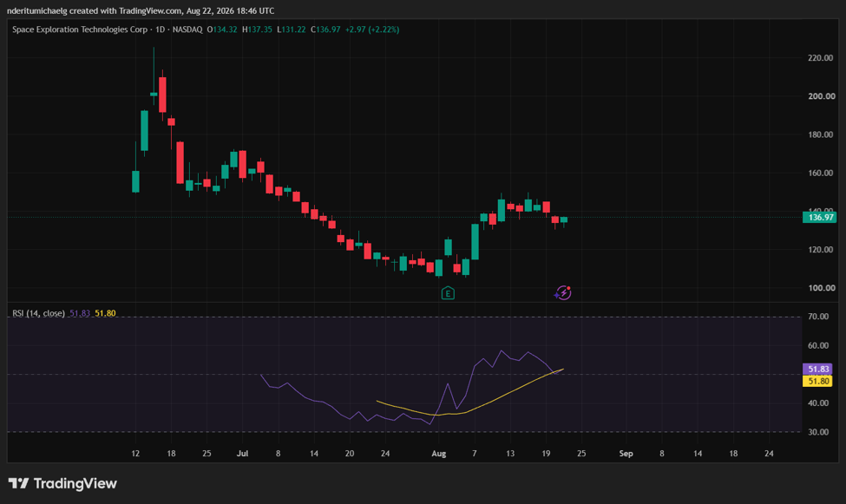
Task: Click the green 136.97 price label
Action: point(819,218)
